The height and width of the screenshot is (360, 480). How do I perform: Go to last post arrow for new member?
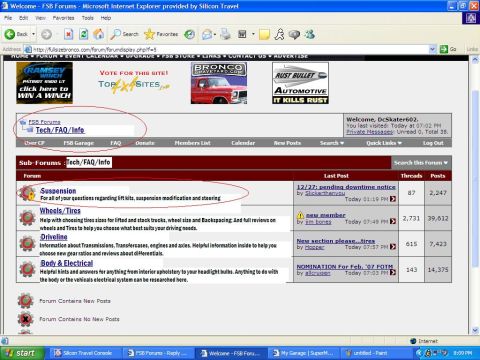tap(393, 221)
